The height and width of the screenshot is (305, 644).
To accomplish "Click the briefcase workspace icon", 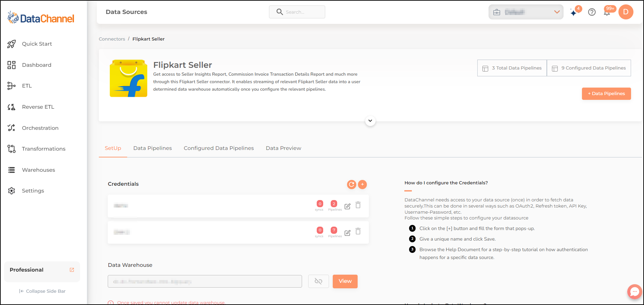I will tap(497, 12).
